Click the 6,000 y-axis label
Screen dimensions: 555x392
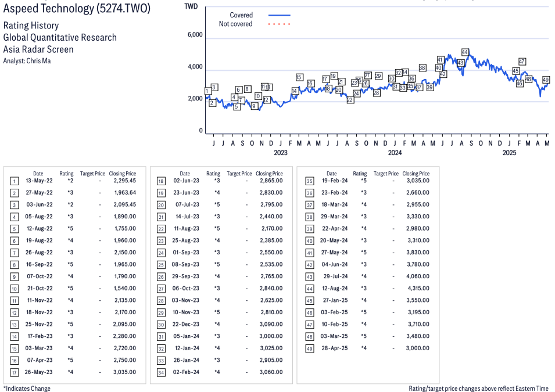[x=195, y=35]
